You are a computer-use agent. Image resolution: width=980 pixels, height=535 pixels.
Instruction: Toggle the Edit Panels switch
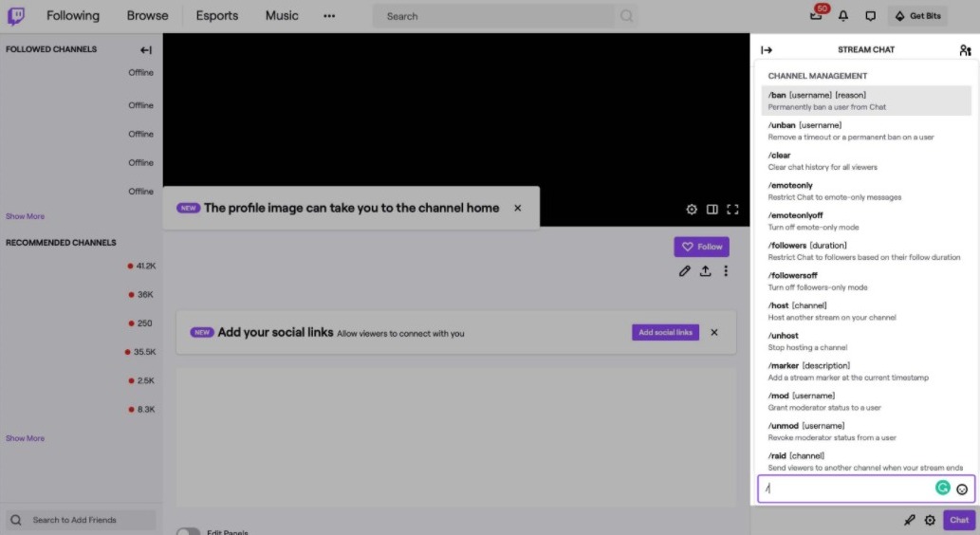(188, 531)
